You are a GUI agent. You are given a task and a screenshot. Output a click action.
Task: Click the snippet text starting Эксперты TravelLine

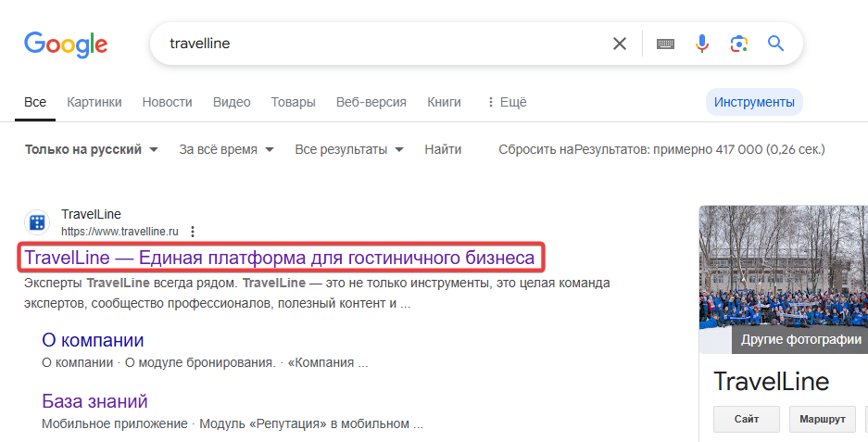coord(317,293)
